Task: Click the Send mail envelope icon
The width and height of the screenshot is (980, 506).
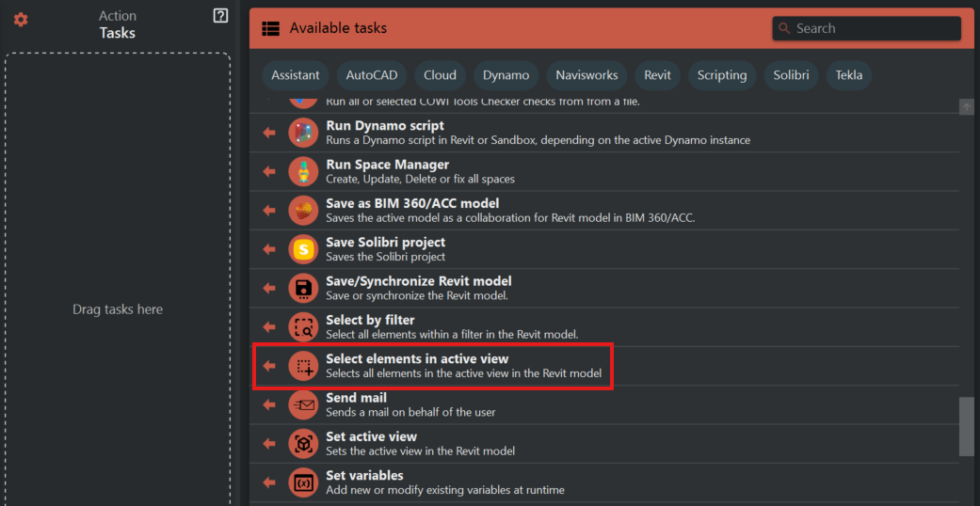Action: click(304, 404)
